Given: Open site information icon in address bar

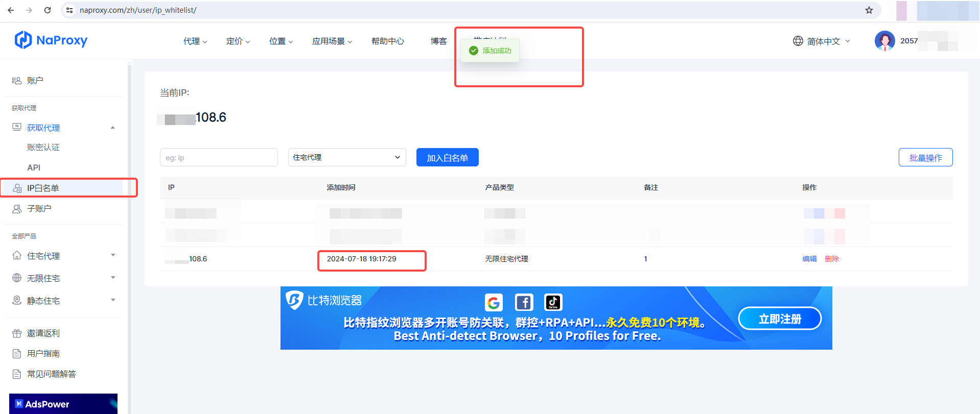Looking at the screenshot, I should coord(70,10).
